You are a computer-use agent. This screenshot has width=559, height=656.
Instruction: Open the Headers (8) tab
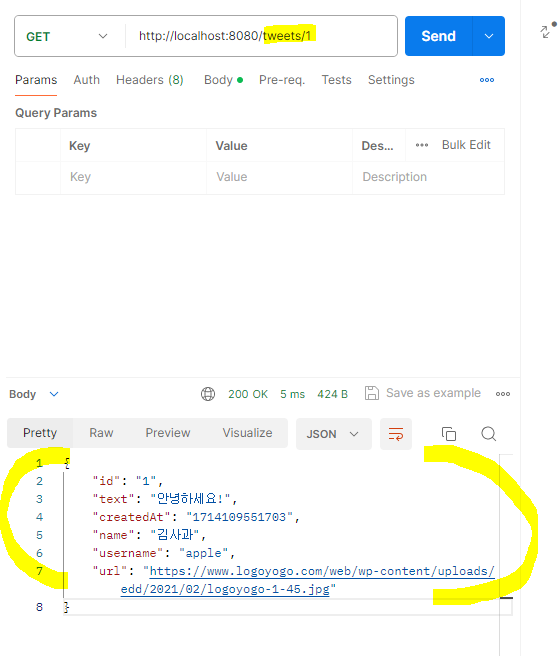(x=150, y=80)
